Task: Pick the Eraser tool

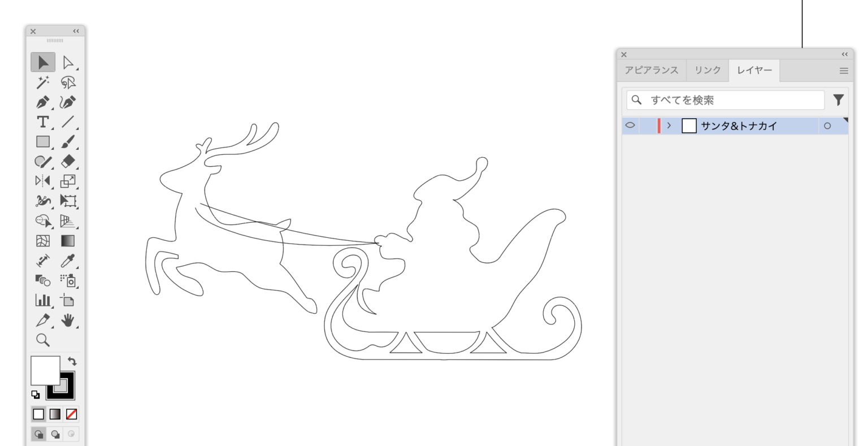Action: click(68, 162)
